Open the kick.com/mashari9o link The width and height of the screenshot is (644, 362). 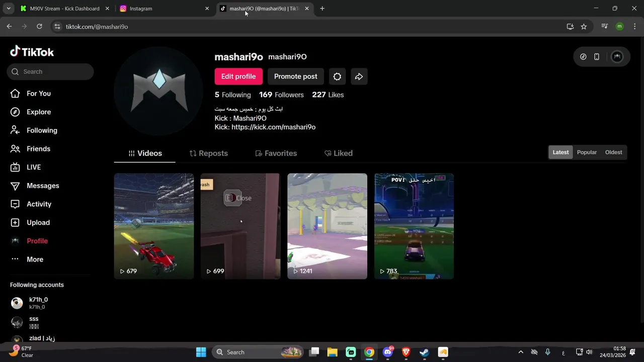[273, 127]
